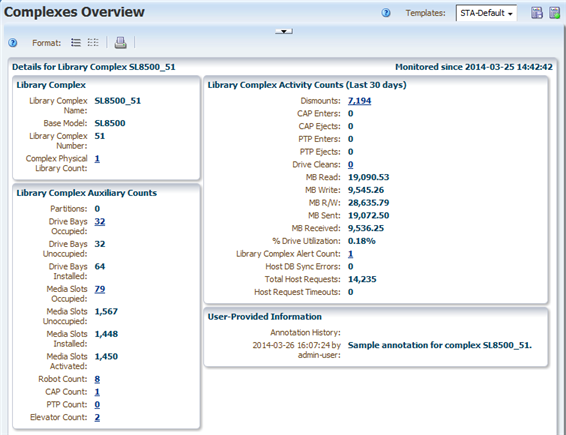
Task: Click the rightmost template icon with green dot
Action: pos(554,13)
